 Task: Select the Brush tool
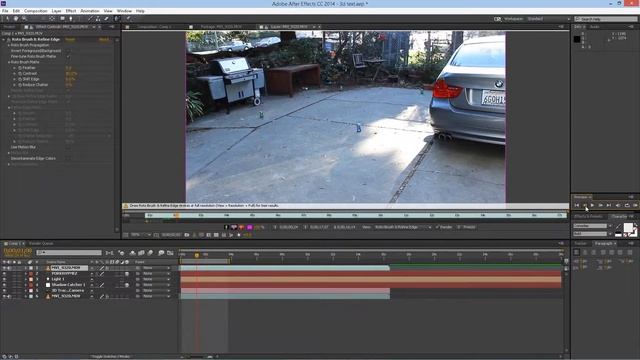tap(90, 18)
